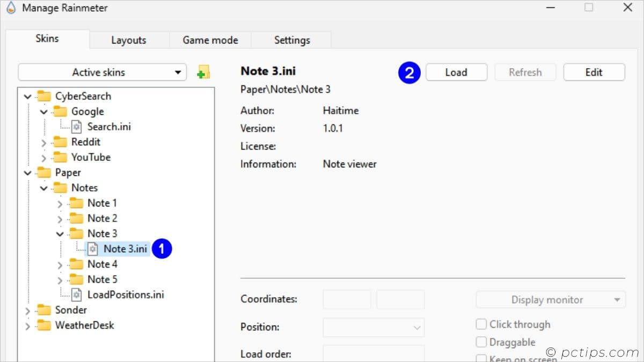Click the version value 1.0.1

coord(333,129)
